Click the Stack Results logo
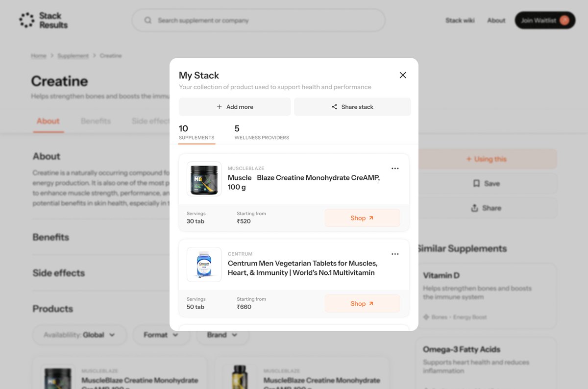The width and height of the screenshot is (588, 389). click(x=43, y=21)
